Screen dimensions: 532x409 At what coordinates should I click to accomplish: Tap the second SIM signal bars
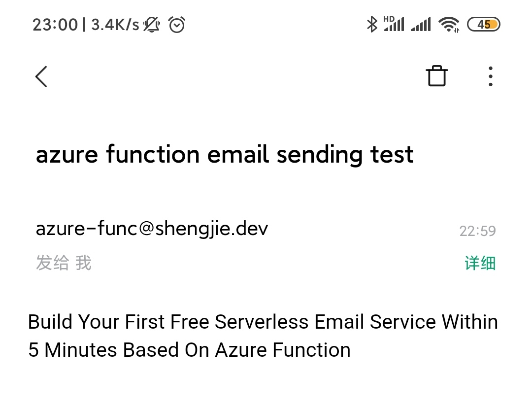421,24
